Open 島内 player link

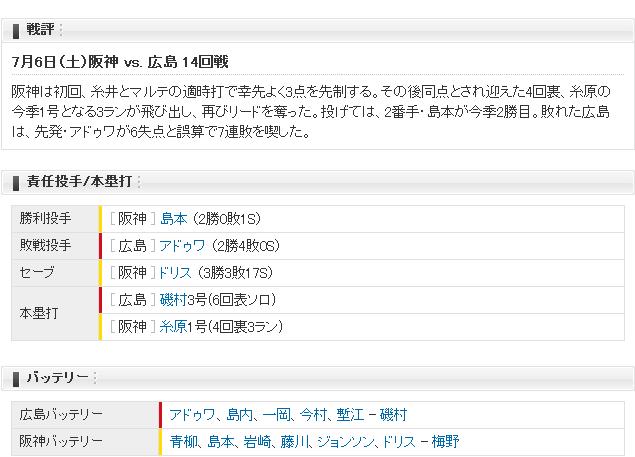240,415
